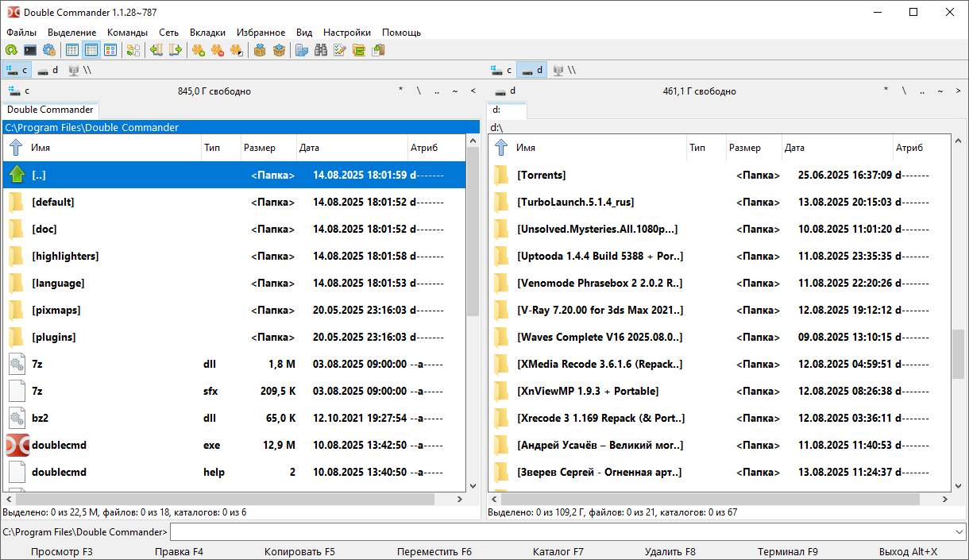Click extract files box icon with up arrow
Viewport: 969px width, 560px height.
tap(279, 50)
